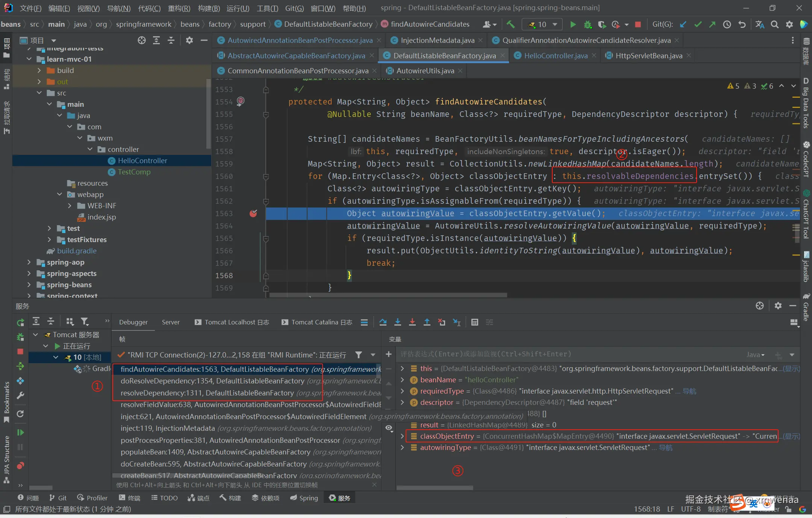Open run configuration dropdown showing 10
This screenshot has width=812, height=518.
pos(542,24)
